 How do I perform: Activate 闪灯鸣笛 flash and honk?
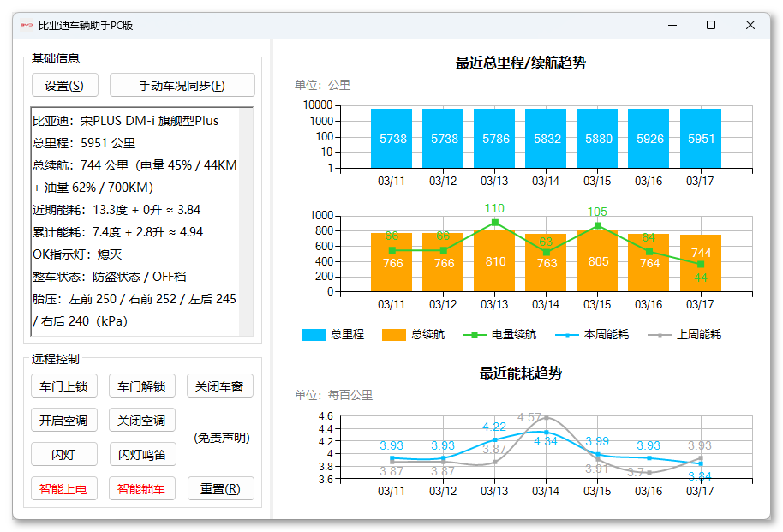tap(142, 454)
